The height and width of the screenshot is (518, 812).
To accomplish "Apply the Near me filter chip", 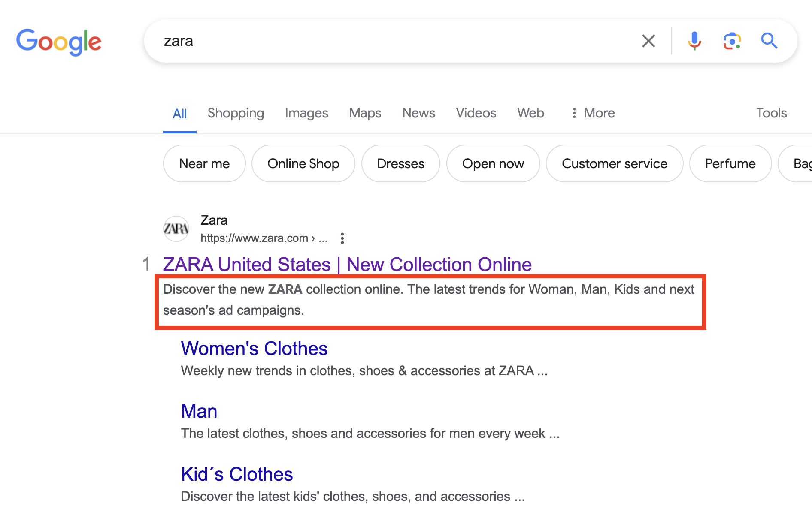I will click(204, 163).
